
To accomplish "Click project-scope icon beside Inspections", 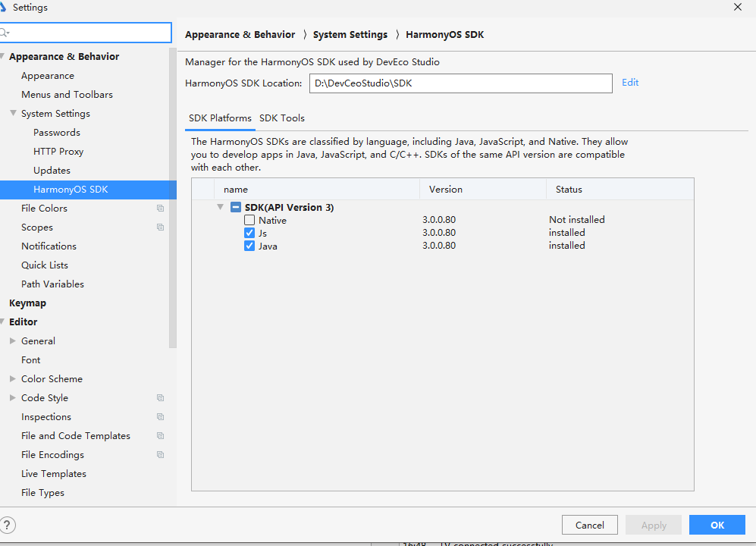I will 160,417.
